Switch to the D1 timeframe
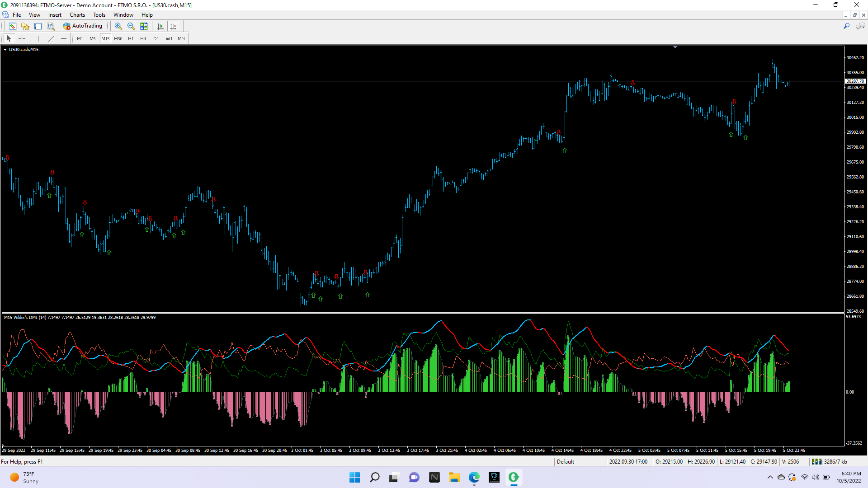Screen dimensions: 868x488 pos(156,39)
